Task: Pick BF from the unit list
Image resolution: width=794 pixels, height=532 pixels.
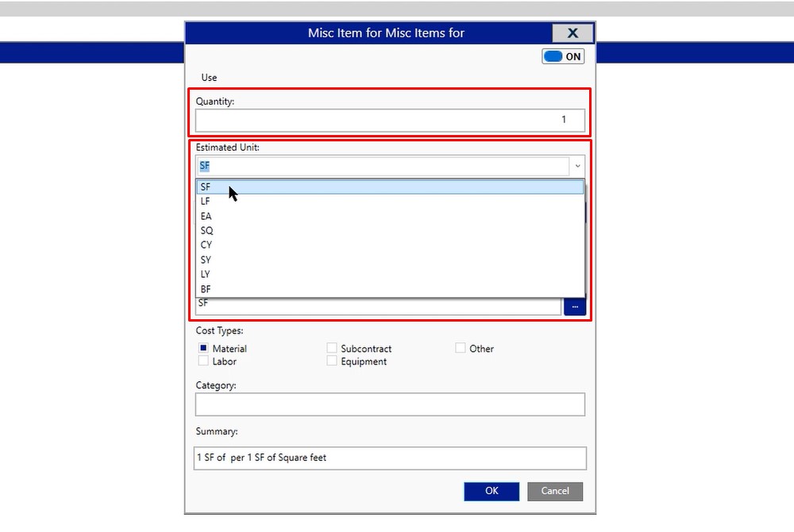Action: point(389,289)
